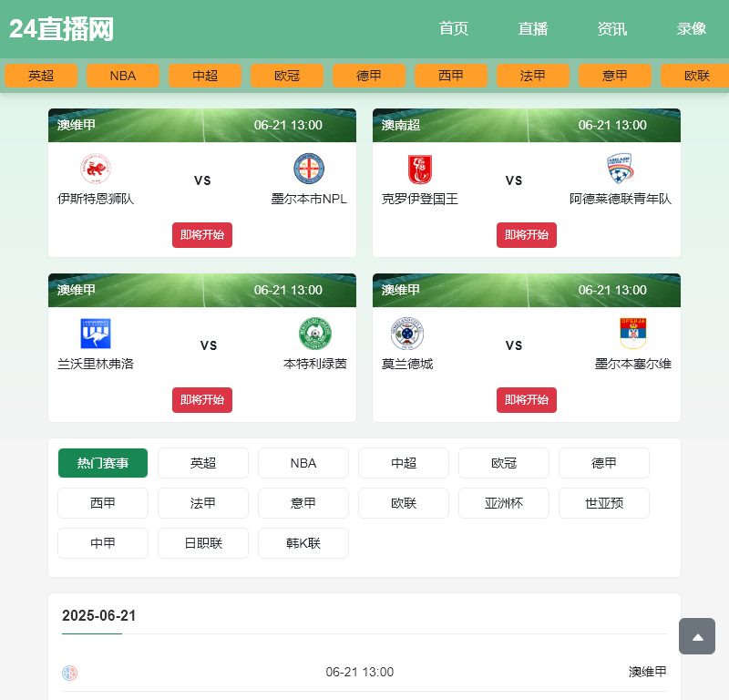Viewport: 729px width, 700px height.
Task: Click the Adelaide United Youth (阿德莱德联青年队) logo
Action: point(621,169)
